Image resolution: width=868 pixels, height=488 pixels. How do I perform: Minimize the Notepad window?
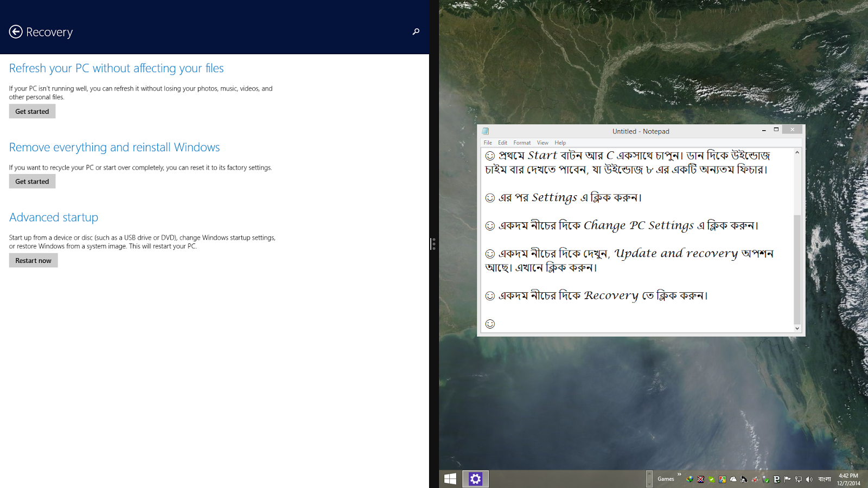pos(764,130)
